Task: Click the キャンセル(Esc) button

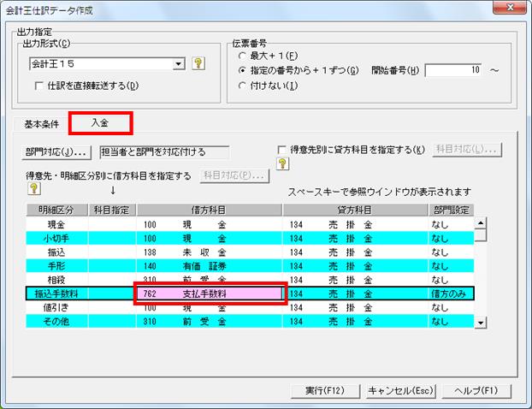Action: pyautogui.click(x=400, y=391)
